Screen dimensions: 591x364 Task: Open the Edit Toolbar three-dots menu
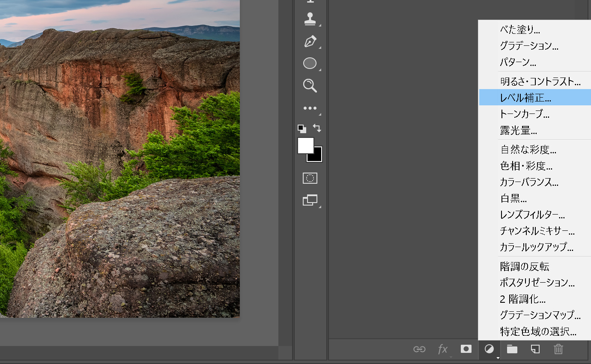[310, 108]
